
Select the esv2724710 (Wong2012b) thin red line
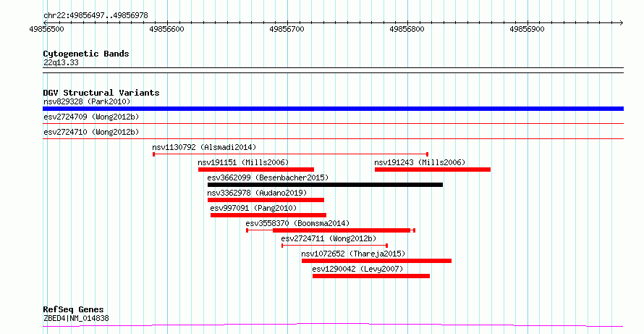333,138
